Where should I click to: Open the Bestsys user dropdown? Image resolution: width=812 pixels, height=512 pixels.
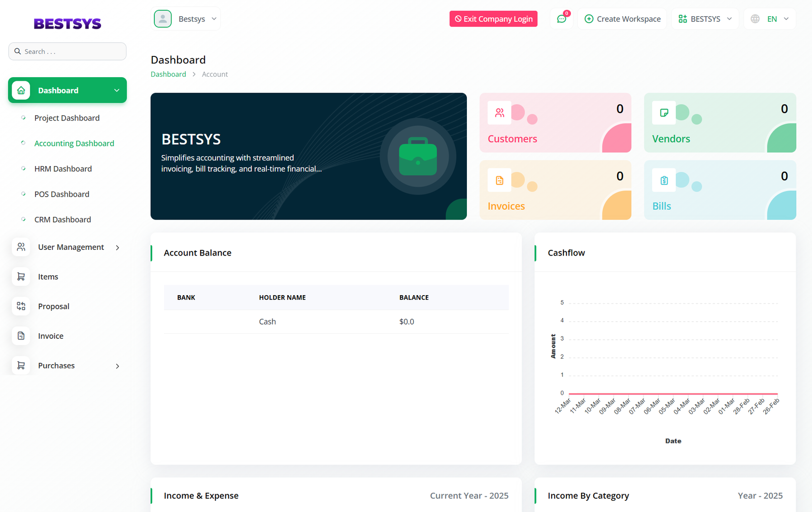tap(186, 19)
